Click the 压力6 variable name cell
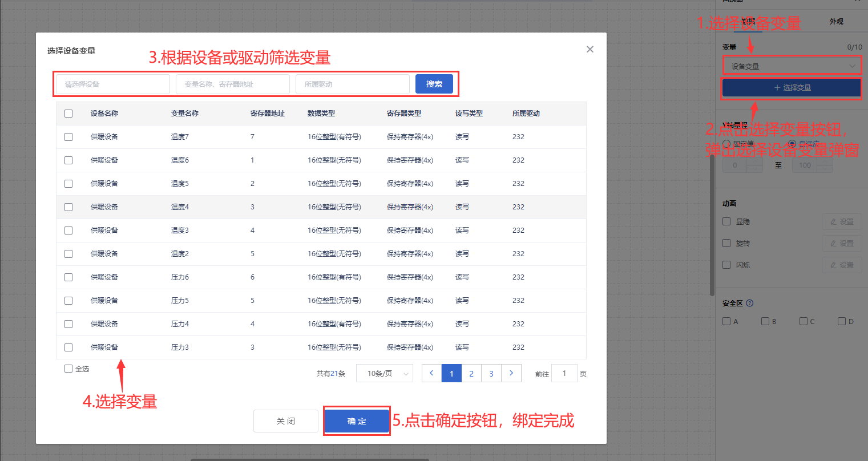 coord(180,277)
